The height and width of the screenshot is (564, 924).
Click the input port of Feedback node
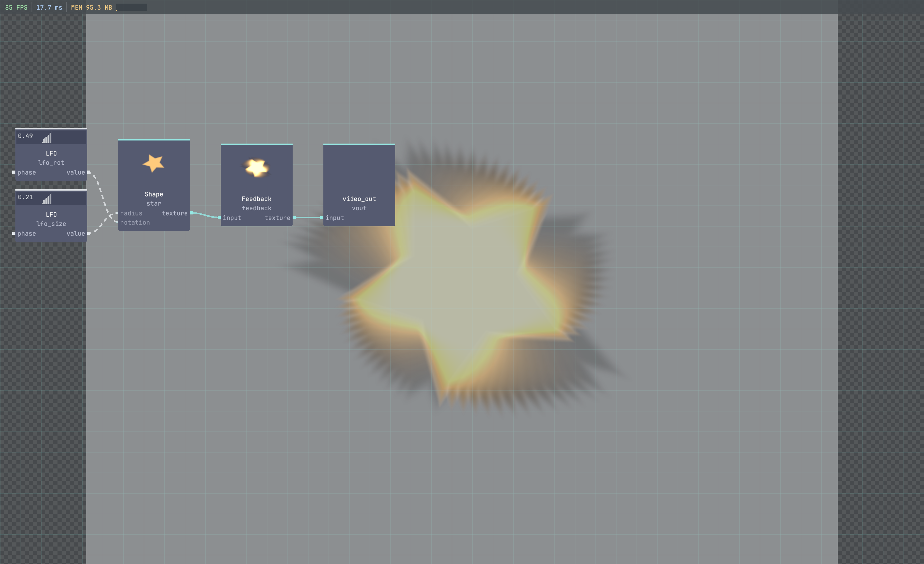point(219,218)
